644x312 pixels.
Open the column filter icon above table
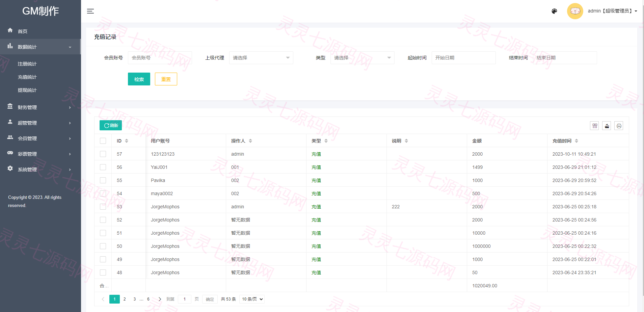[x=595, y=126]
